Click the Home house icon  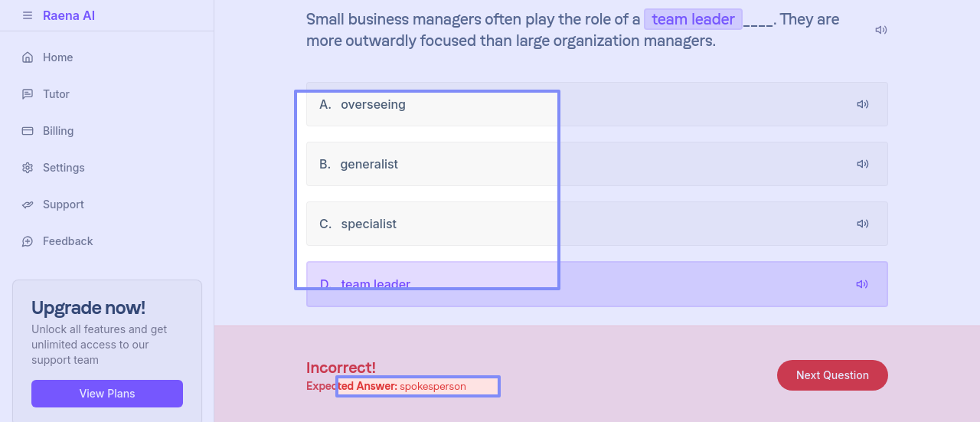pyautogui.click(x=28, y=57)
